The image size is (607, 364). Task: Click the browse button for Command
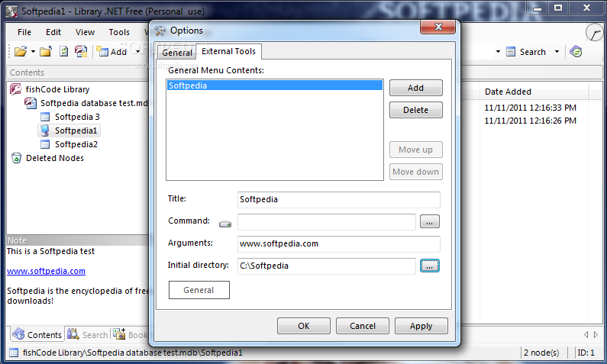point(430,221)
